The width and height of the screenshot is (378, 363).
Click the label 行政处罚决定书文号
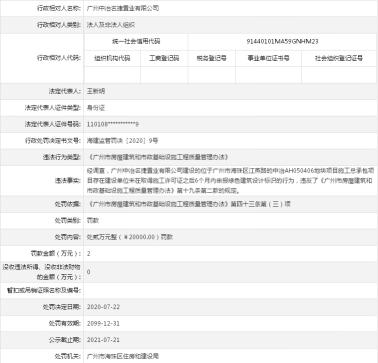coord(53,141)
